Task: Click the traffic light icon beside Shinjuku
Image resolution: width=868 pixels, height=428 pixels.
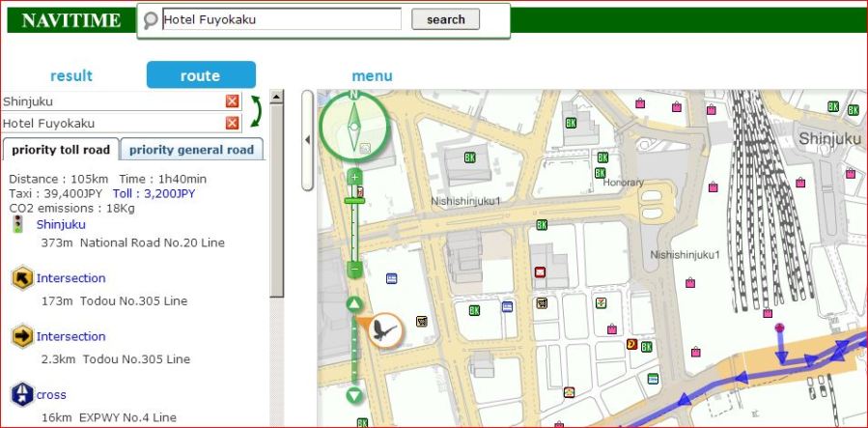Action: point(18,224)
